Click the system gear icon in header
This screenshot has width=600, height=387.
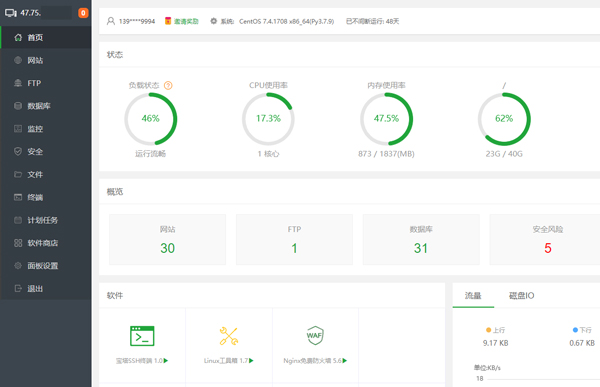point(214,21)
